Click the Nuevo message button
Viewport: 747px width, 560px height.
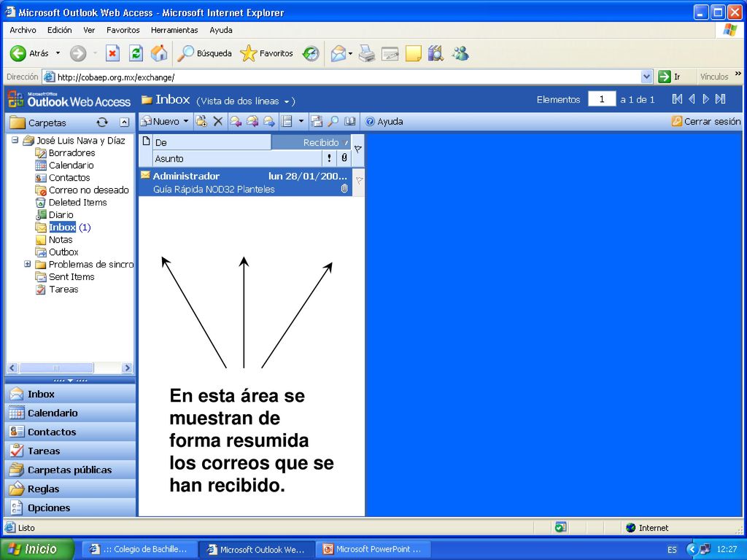coord(161,122)
